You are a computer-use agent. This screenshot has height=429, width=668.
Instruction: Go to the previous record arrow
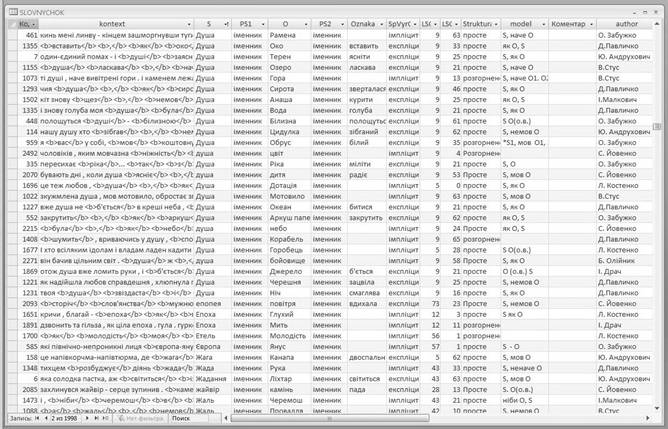46,418
